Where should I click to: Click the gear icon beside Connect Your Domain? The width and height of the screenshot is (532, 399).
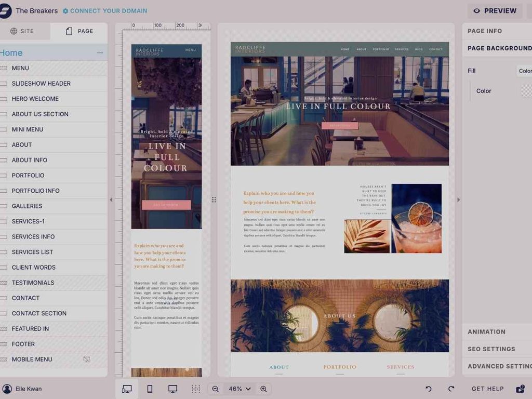[65, 11]
